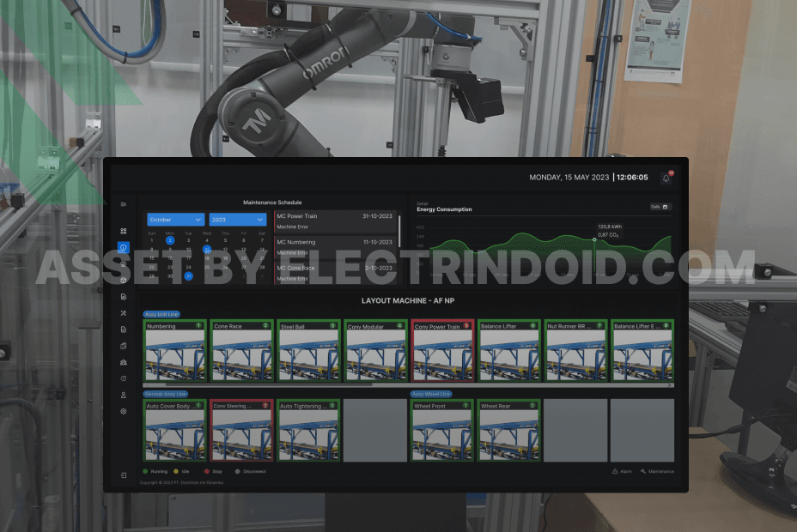Click the Conv Power Train machine card
The height and width of the screenshot is (532, 797).
(441, 350)
